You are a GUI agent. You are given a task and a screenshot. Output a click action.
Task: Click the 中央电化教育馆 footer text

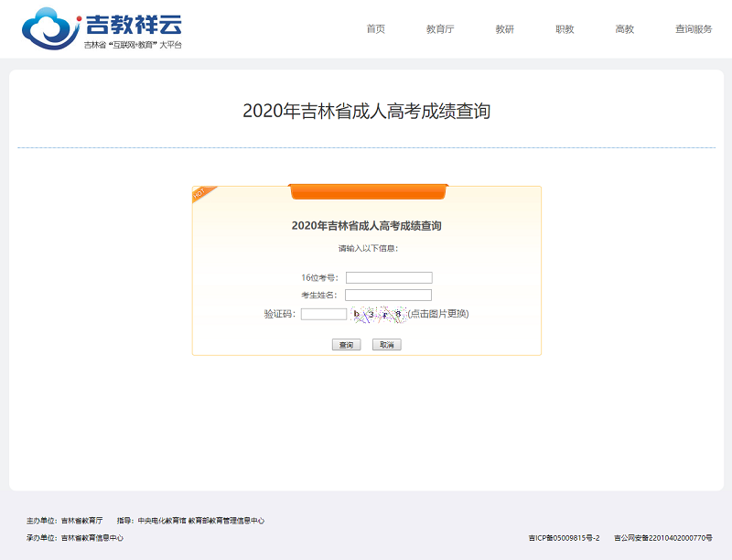[x=162, y=521]
